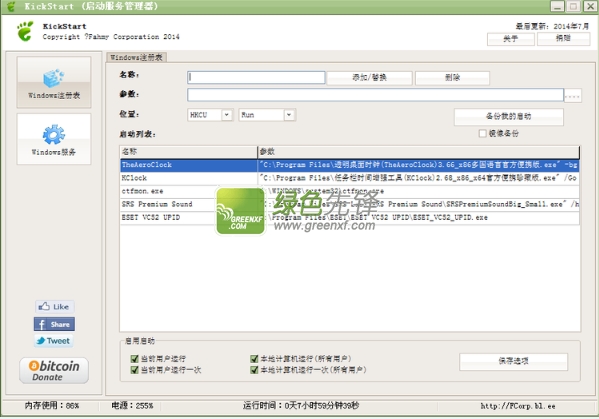
Task: Toggle 当前用户运行一次 checkbox
Action: point(134,370)
